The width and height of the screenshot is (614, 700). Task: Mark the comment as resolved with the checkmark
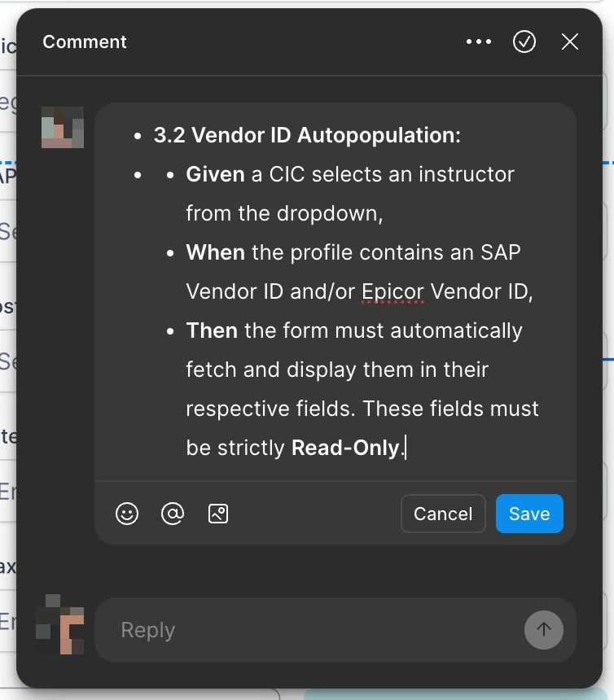click(524, 42)
